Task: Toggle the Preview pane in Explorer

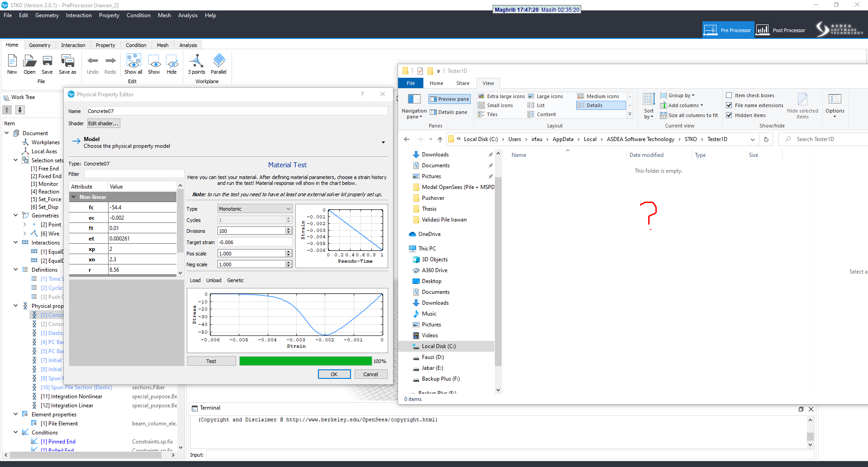Action: pyautogui.click(x=449, y=99)
